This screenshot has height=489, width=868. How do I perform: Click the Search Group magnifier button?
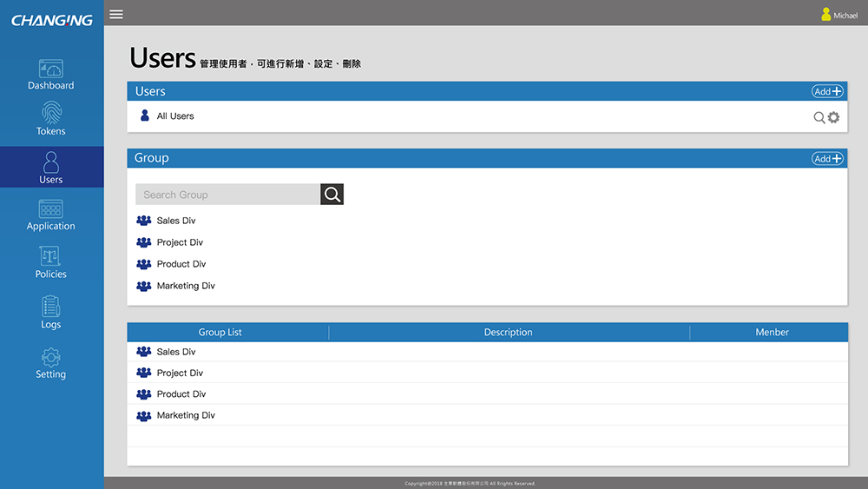point(332,195)
